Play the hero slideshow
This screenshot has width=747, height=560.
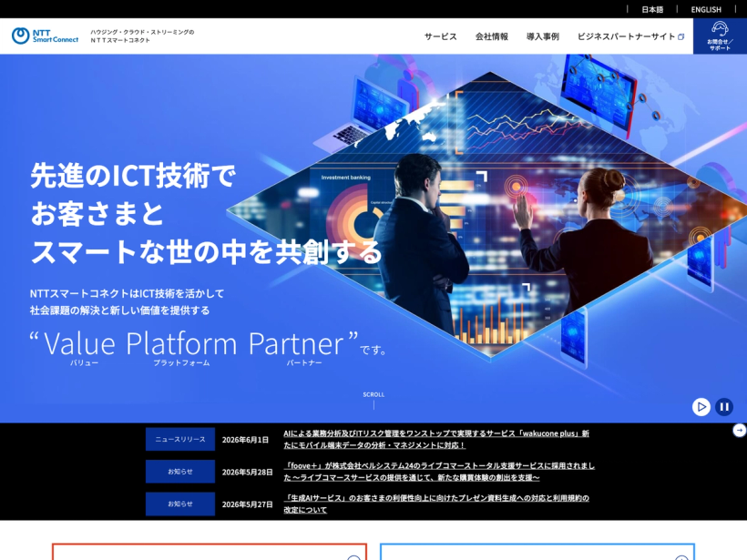pyautogui.click(x=701, y=407)
